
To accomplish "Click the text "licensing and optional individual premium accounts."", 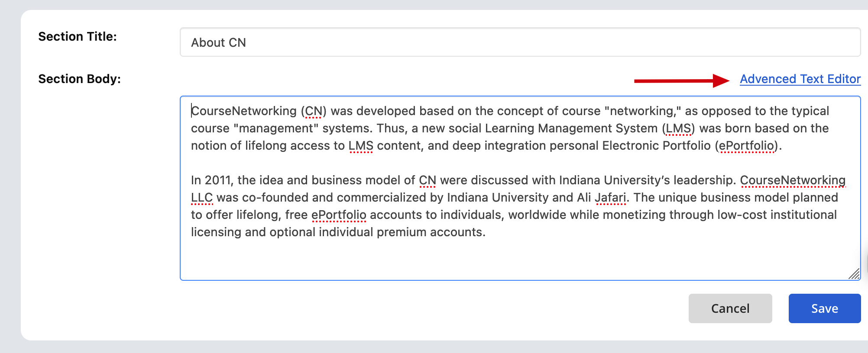I will coord(338,232).
